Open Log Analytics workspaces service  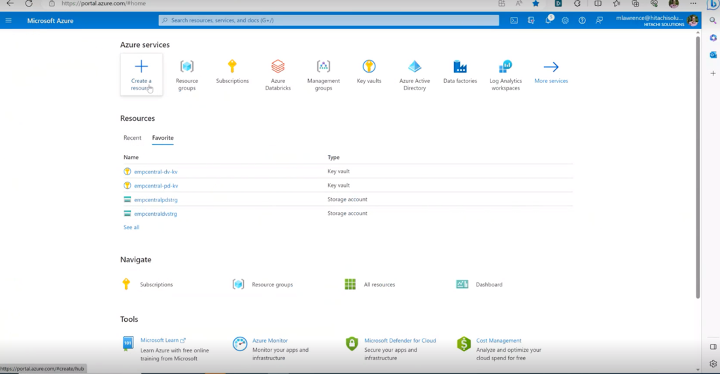tap(506, 75)
